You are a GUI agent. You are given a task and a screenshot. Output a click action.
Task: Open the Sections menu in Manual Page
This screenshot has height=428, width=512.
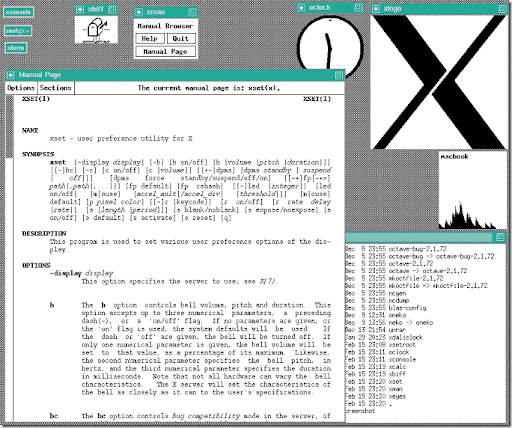55,88
